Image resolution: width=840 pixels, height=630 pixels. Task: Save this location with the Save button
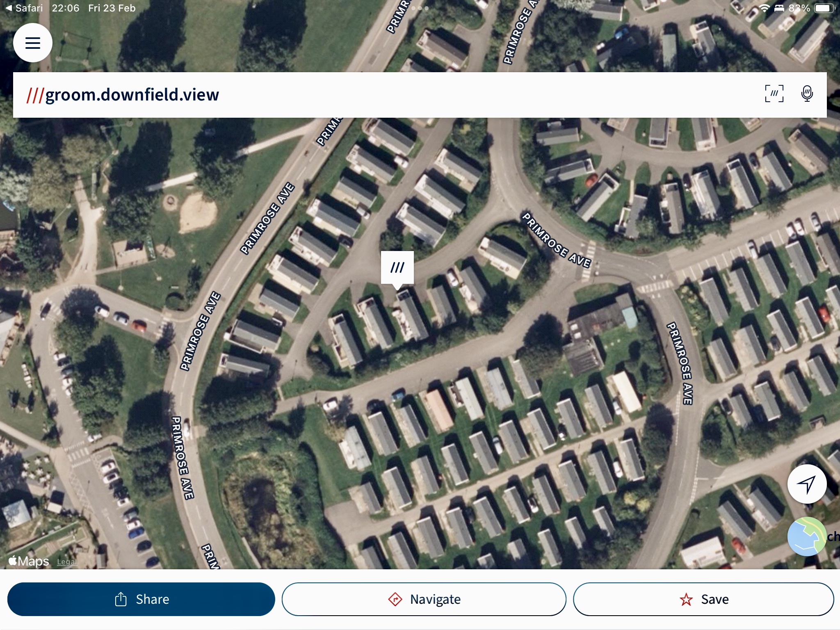point(703,599)
